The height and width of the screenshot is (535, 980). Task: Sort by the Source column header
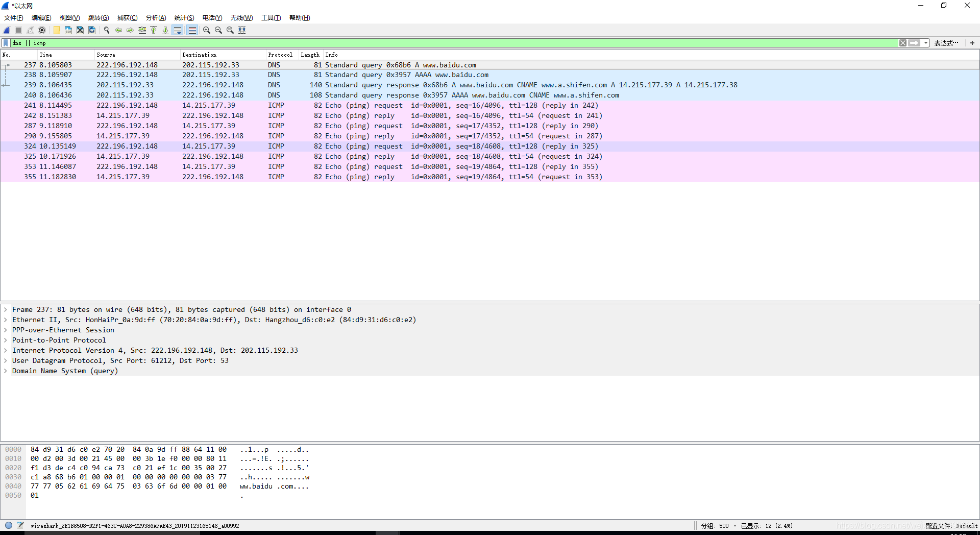[137, 55]
